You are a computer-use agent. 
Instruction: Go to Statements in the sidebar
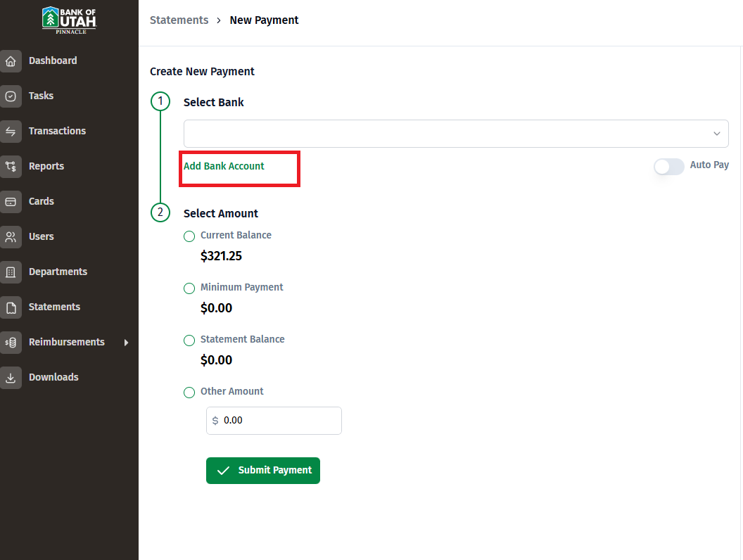pos(54,307)
